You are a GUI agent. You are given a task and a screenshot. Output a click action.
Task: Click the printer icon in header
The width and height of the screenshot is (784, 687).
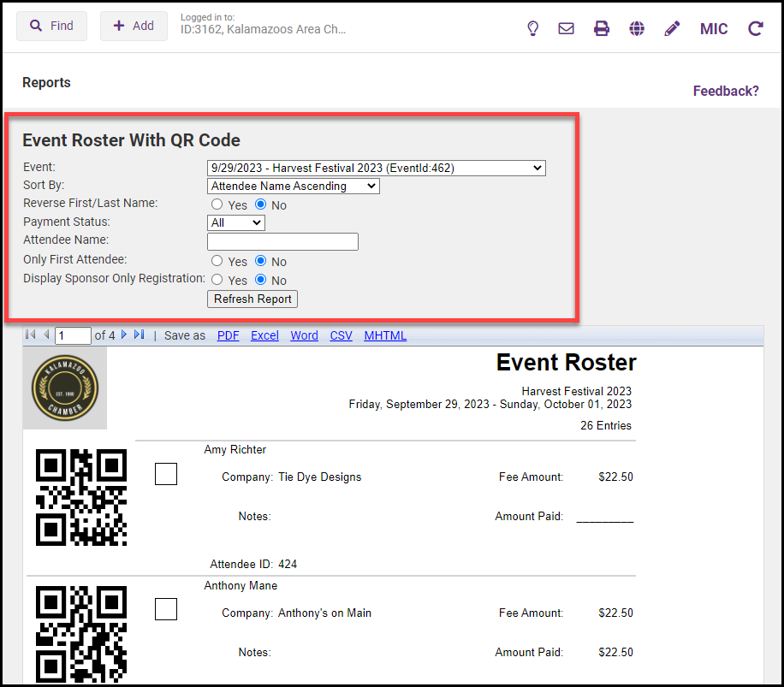click(x=602, y=28)
